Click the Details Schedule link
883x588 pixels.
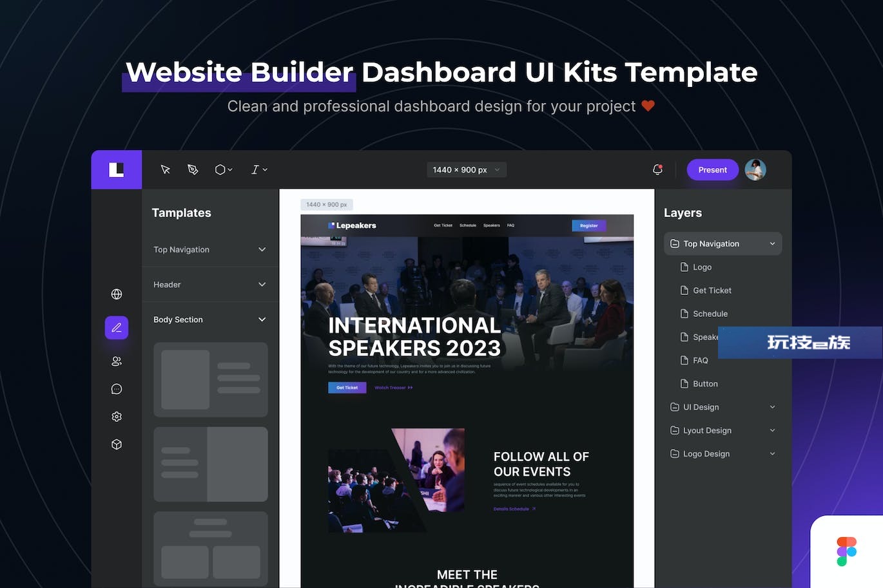[514, 509]
